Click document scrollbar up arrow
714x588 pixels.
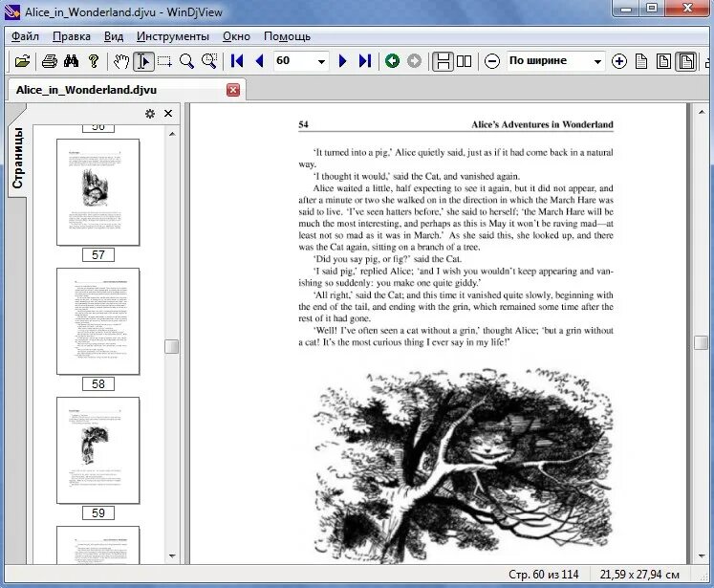702,112
